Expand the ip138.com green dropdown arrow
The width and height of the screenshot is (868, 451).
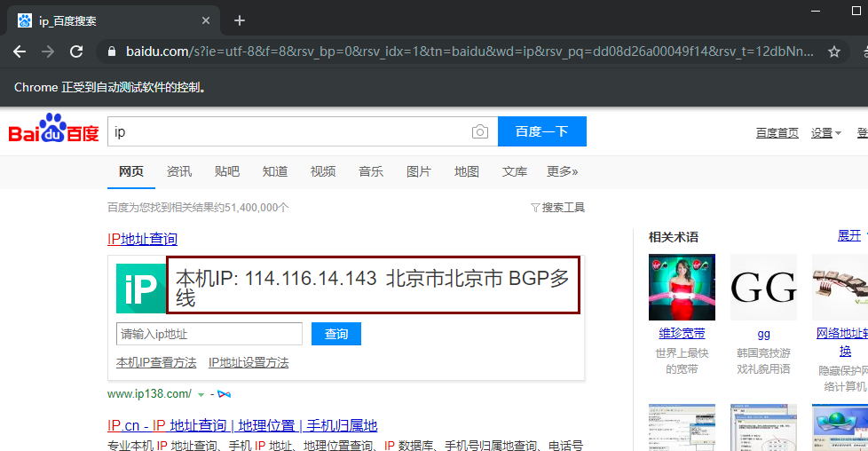click(201, 394)
